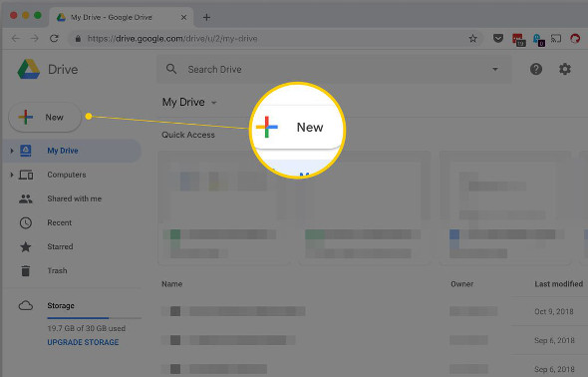Open a new browser tab with plus
Viewport: 588px width, 377px height.
206,17
